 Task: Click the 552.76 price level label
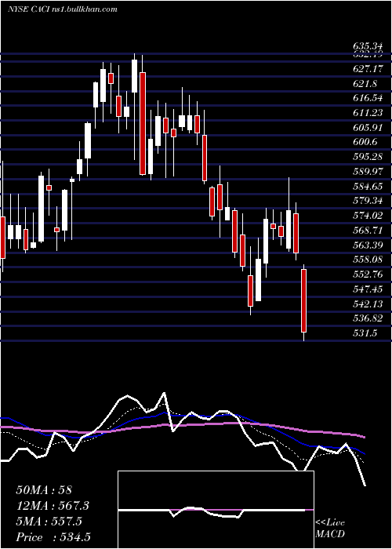368,274
